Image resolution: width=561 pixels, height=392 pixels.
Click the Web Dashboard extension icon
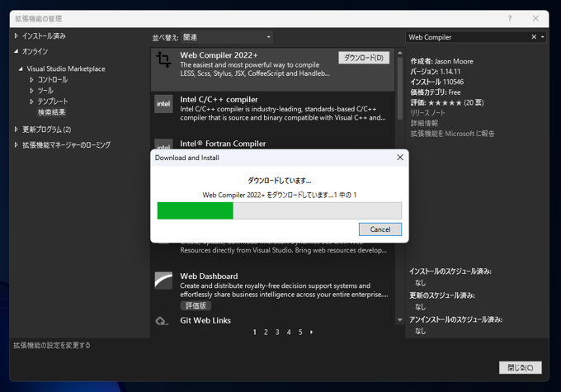coord(163,280)
